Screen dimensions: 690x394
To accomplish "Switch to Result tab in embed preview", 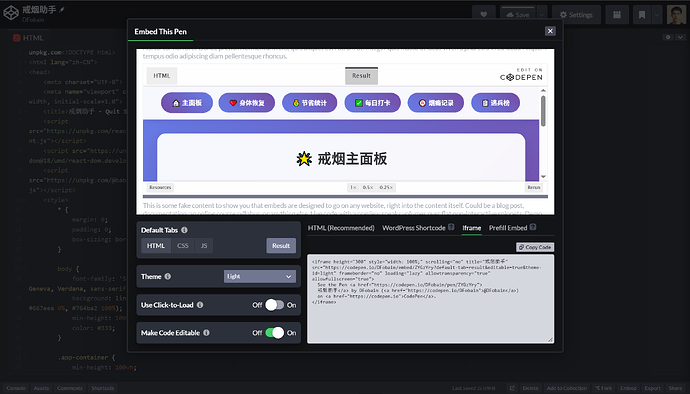I will 361,76.
